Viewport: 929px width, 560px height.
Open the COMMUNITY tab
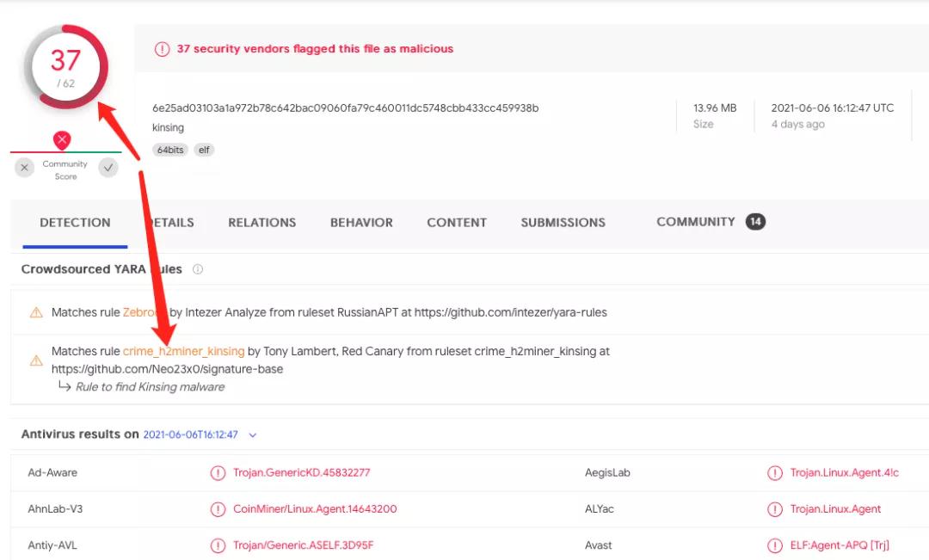coord(695,222)
